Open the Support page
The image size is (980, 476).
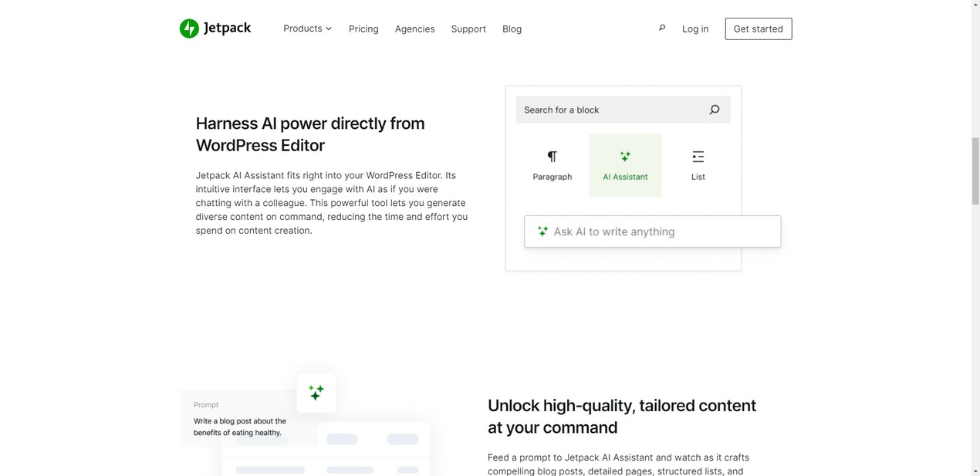pos(468,29)
